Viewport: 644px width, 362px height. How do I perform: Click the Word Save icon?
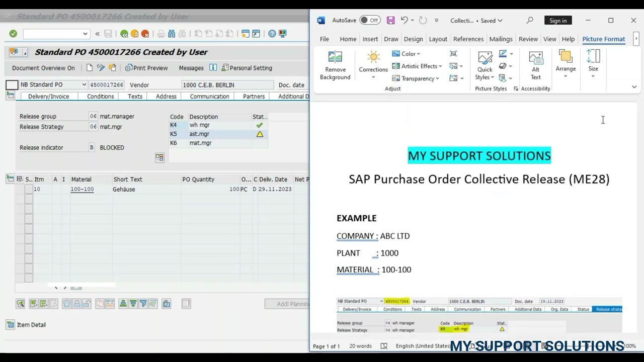[x=390, y=21]
